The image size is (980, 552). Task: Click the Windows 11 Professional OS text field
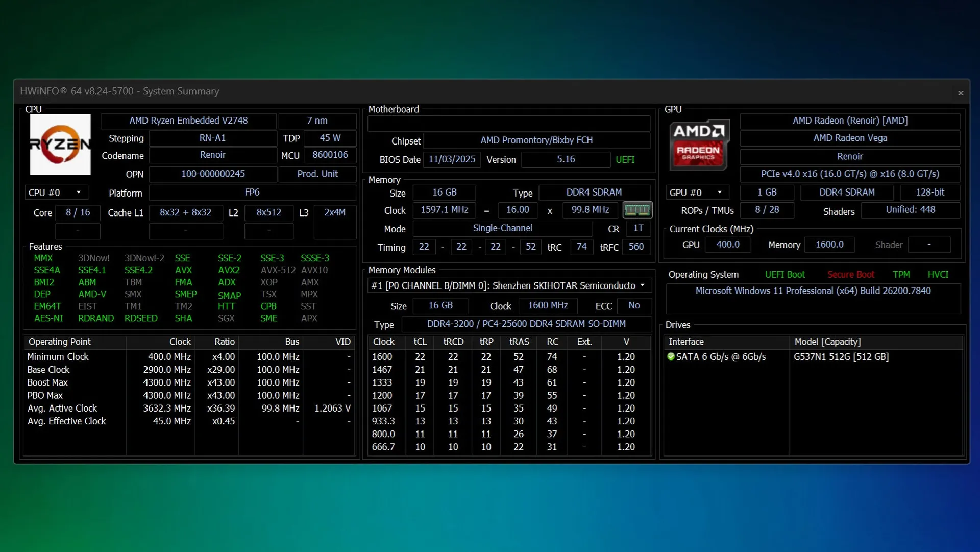pos(813,291)
